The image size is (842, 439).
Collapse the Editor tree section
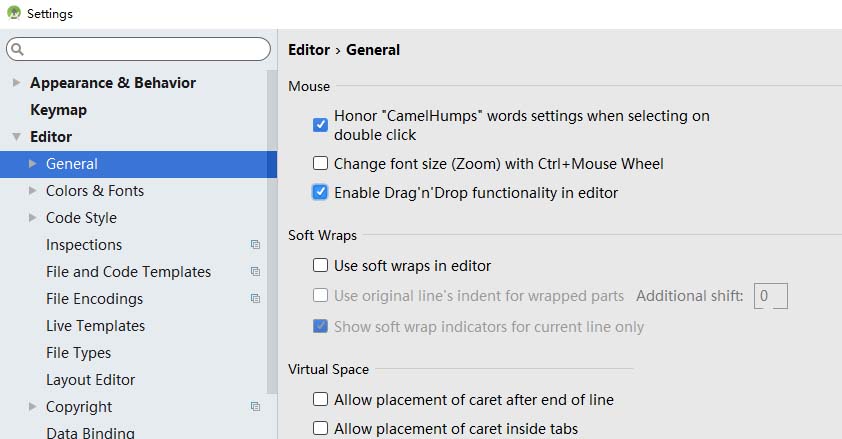tap(16, 137)
